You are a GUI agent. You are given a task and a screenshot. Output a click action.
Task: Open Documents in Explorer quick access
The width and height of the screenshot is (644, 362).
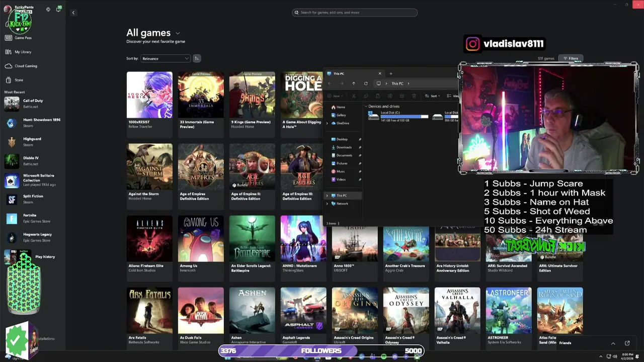click(x=344, y=155)
